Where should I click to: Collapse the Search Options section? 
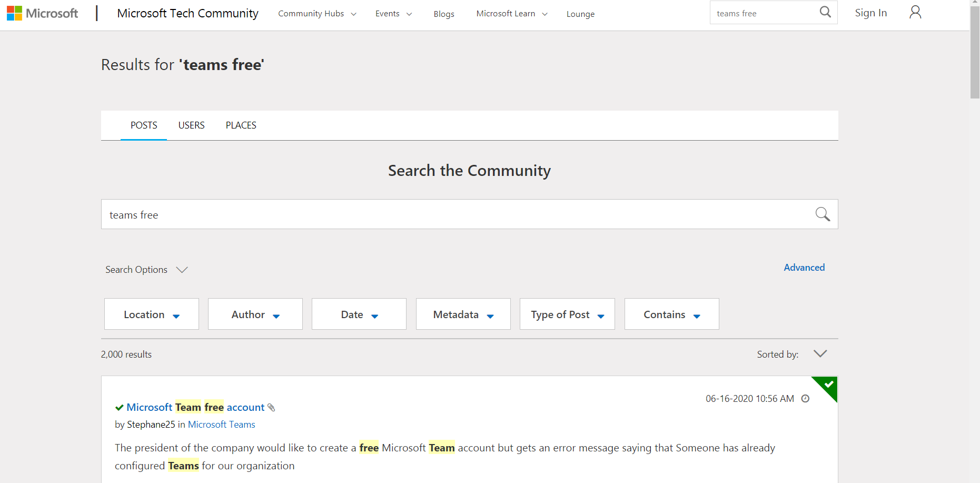146,270
